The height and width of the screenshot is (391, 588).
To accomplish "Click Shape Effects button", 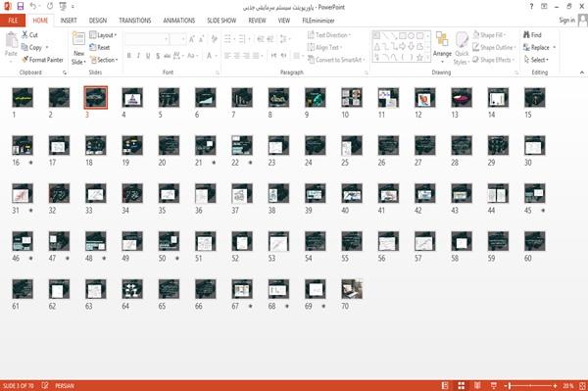I will 493,60.
